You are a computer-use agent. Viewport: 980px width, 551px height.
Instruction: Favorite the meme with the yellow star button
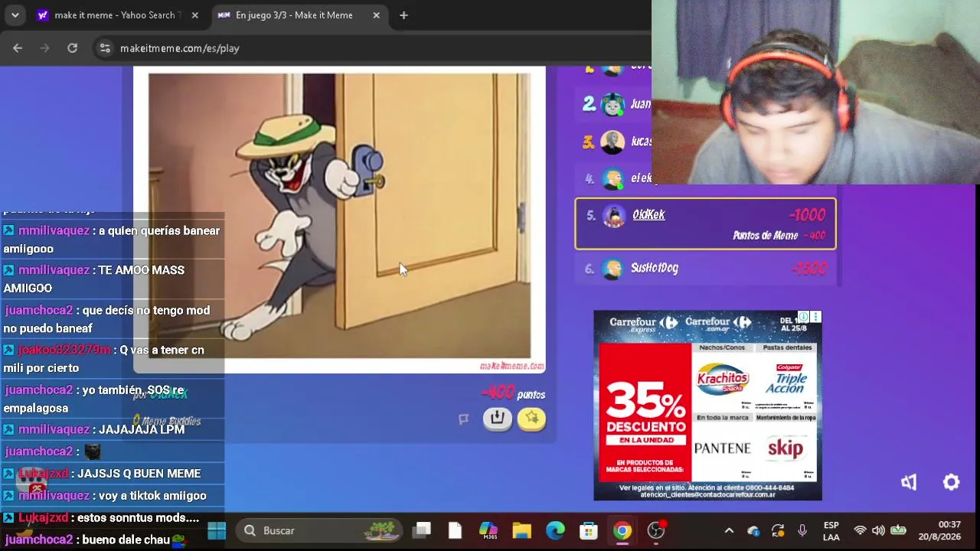click(x=531, y=418)
